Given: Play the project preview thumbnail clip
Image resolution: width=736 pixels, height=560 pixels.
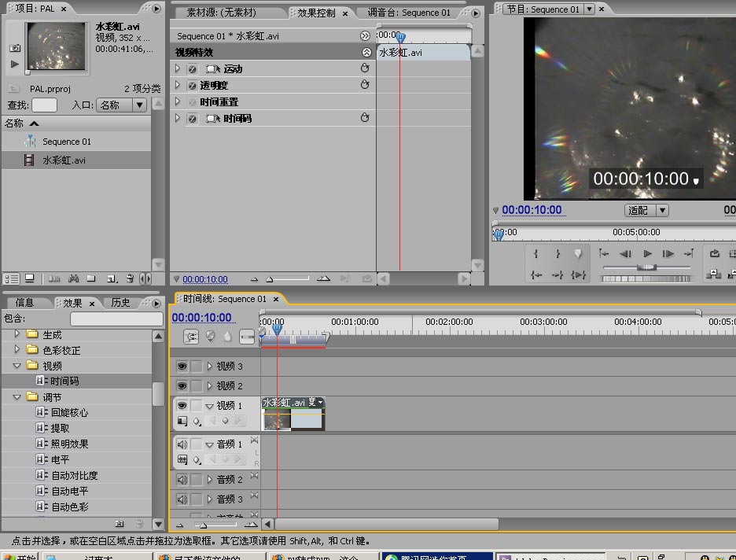Looking at the screenshot, I should [15, 64].
